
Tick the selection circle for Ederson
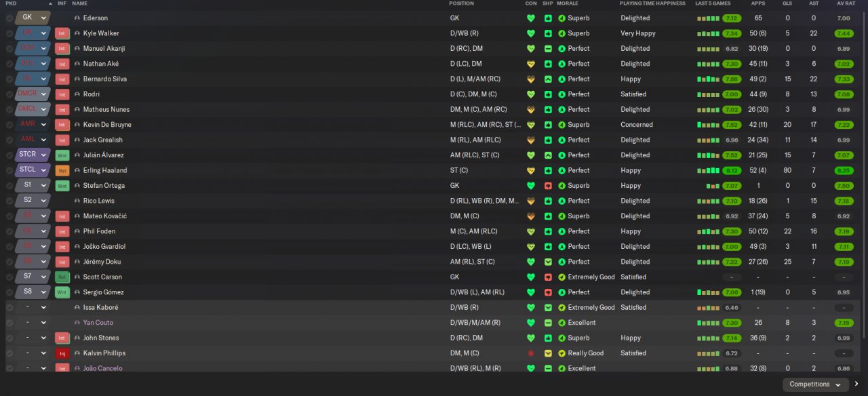click(9, 18)
